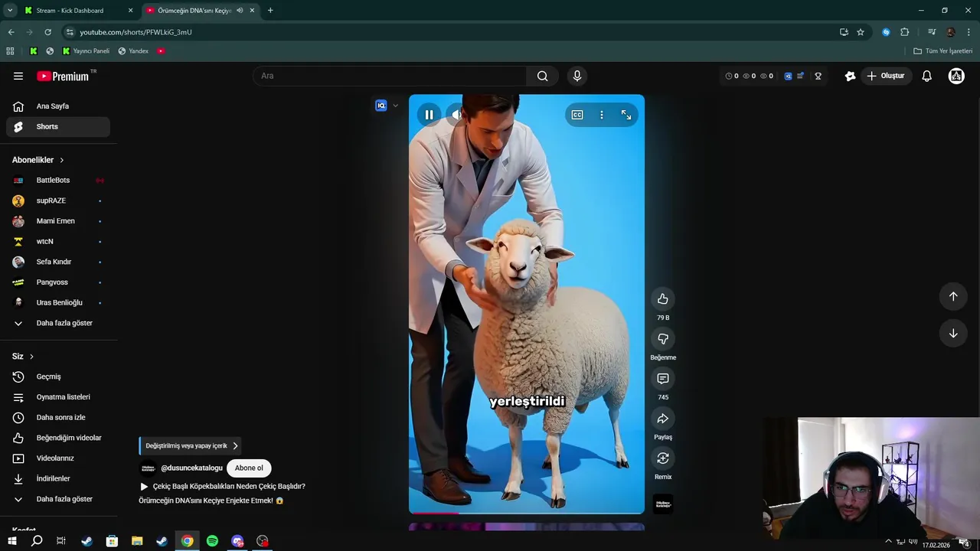Mute the YouTube tab audio indicator
The height and width of the screenshot is (551, 980).
(240, 11)
